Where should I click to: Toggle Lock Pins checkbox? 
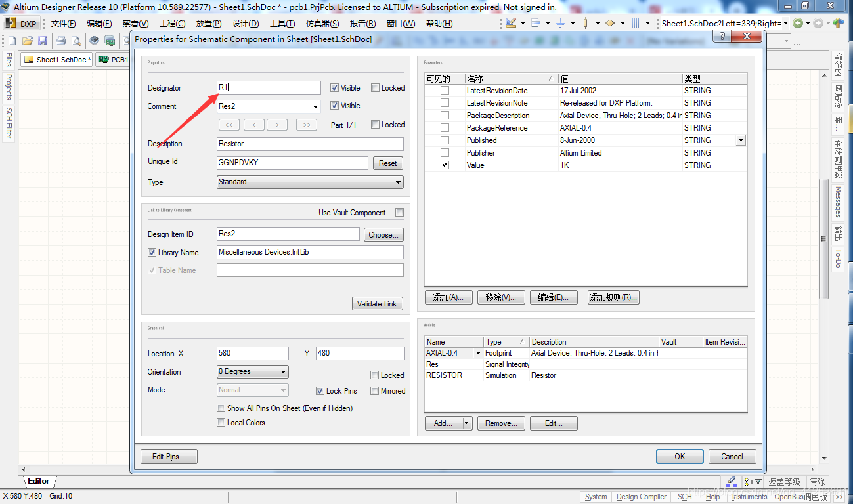pyautogui.click(x=320, y=390)
